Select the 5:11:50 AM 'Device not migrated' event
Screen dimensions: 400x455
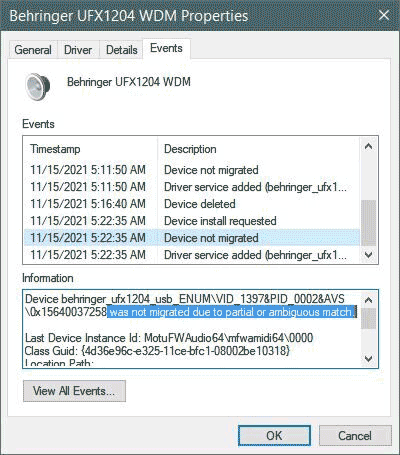pos(192,170)
